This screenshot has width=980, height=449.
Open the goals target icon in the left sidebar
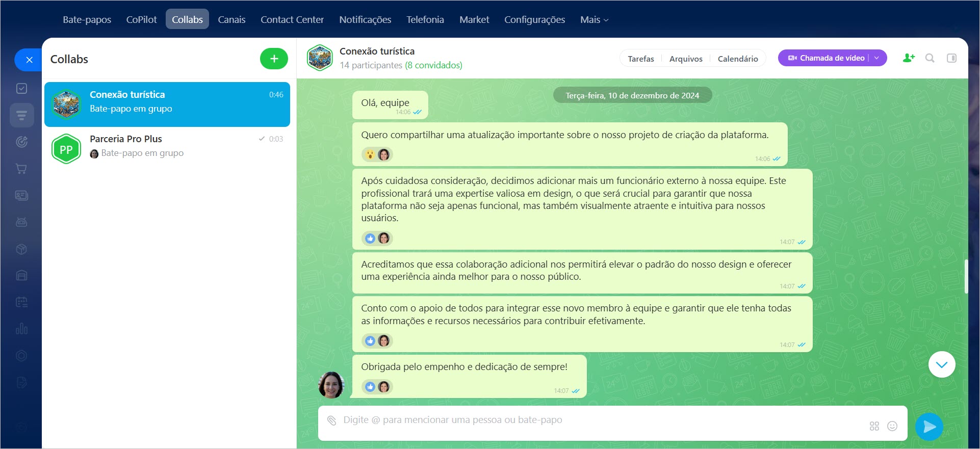pyautogui.click(x=21, y=142)
